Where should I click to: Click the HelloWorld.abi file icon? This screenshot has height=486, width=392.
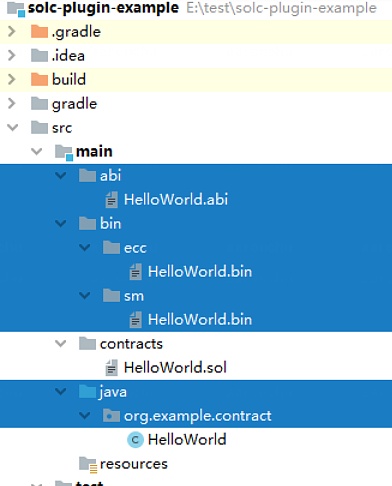pos(112,200)
